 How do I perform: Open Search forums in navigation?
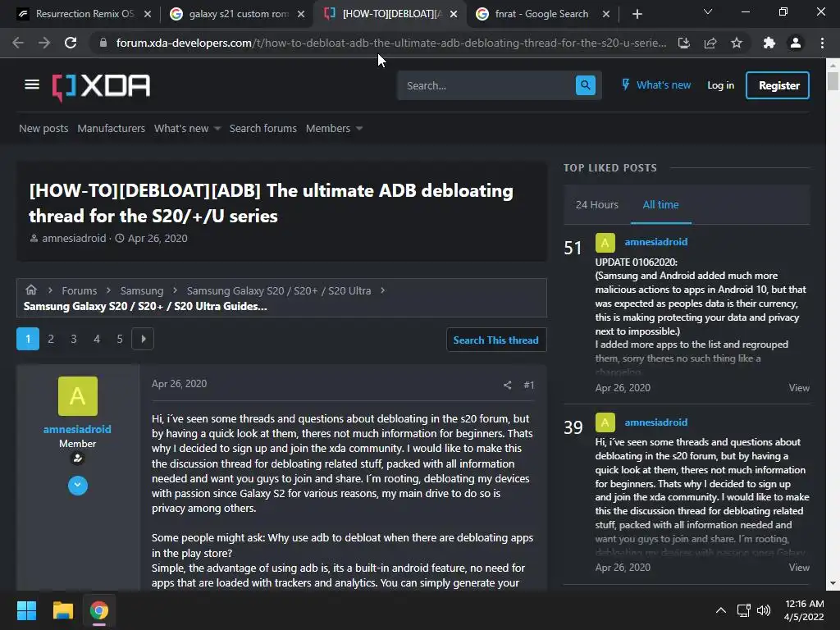point(263,129)
